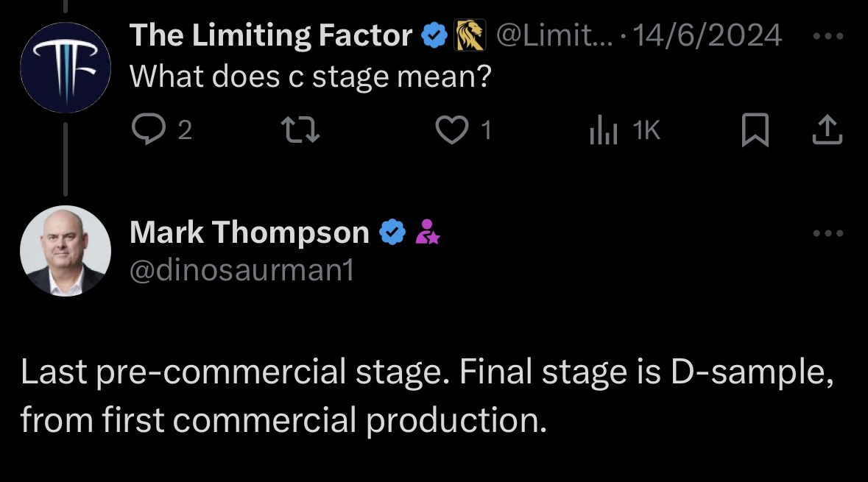This screenshot has height=482, width=868.
Task: Share the tweet via share icon
Action: pyautogui.click(x=828, y=130)
